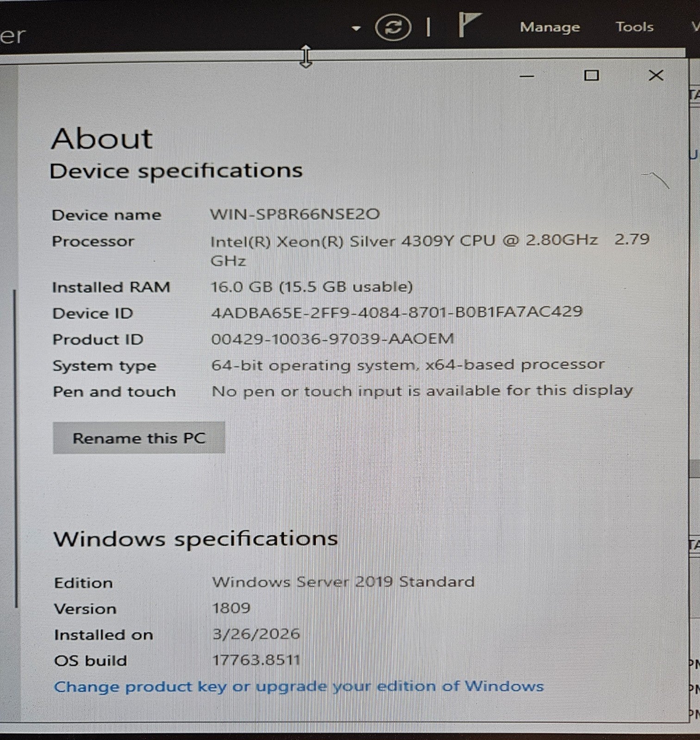700x740 pixels.
Task: Open dropdown arrow beside refresh icon
Action: 356,28
